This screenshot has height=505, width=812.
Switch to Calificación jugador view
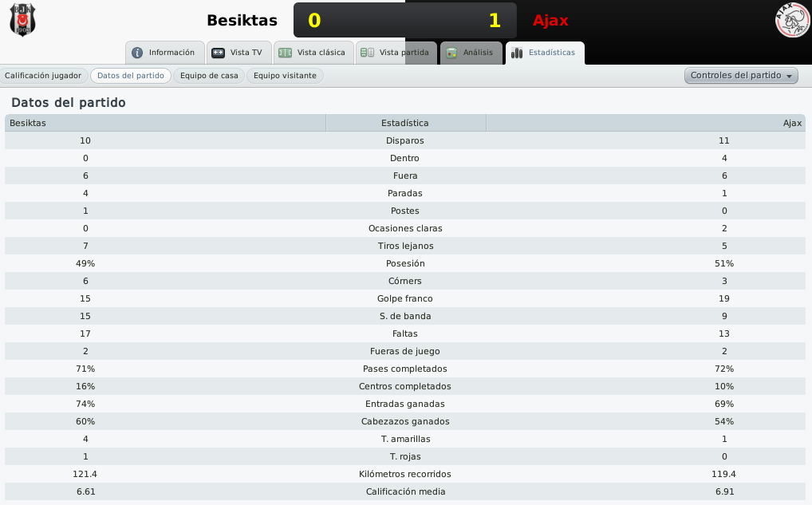click(43, 76)
